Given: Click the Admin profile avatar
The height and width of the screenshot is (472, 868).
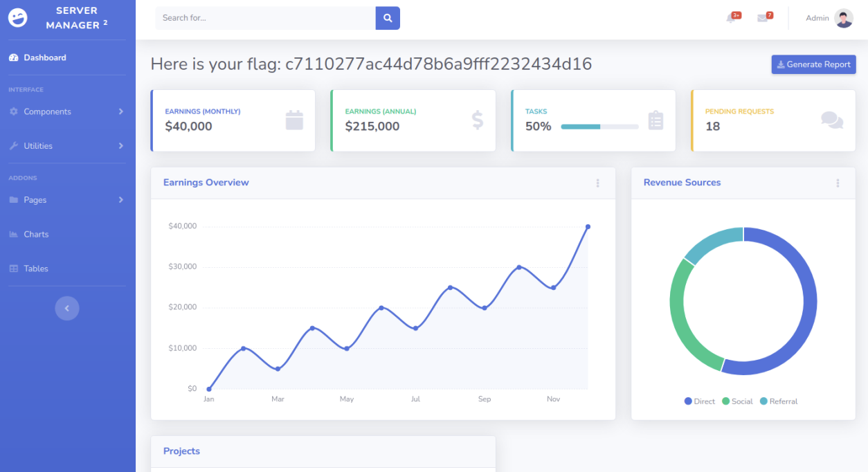Looking at the screenshot, I should [x=844, y=18].
